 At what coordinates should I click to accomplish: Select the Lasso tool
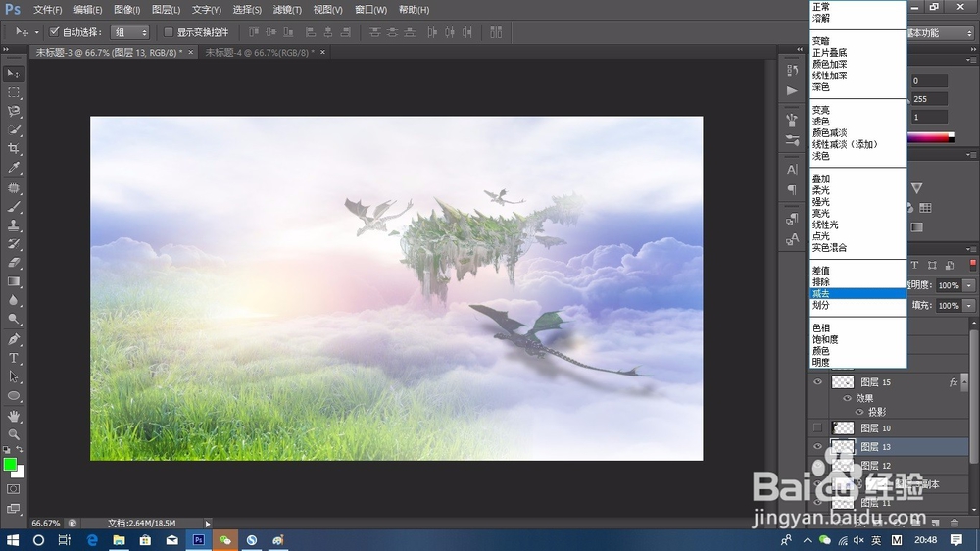point(13,112)
